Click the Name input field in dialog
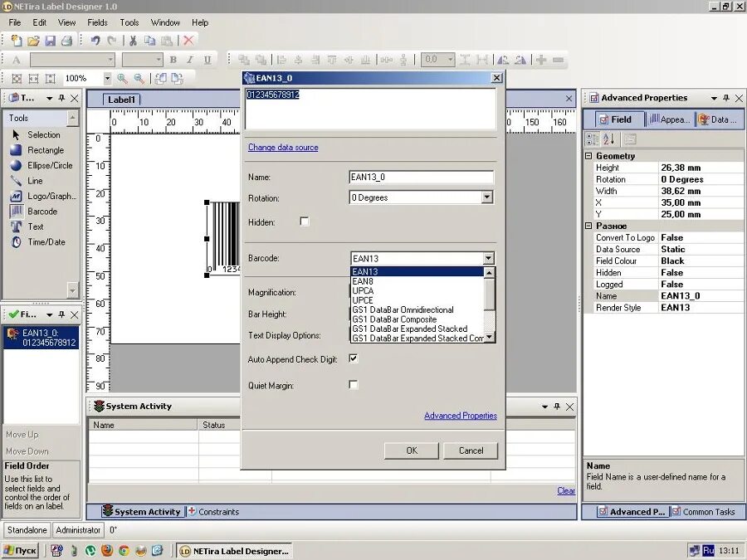747x560 pixels. (421, 178)
